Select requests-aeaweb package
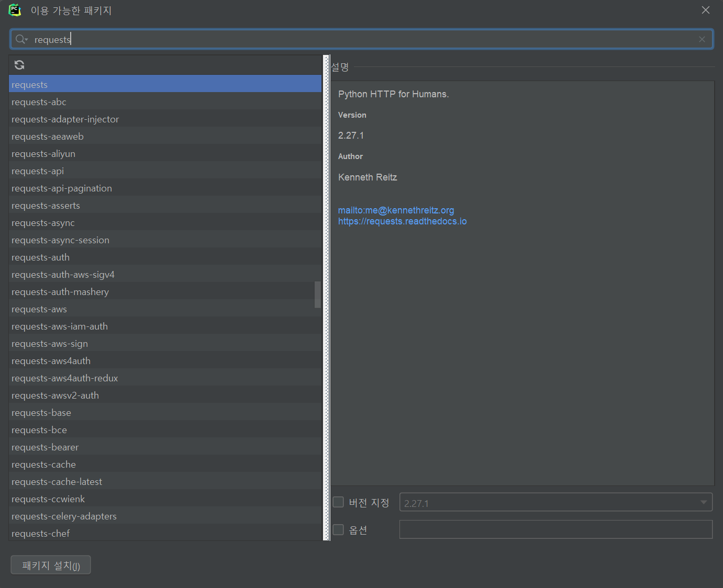 [x=165, y=137]
